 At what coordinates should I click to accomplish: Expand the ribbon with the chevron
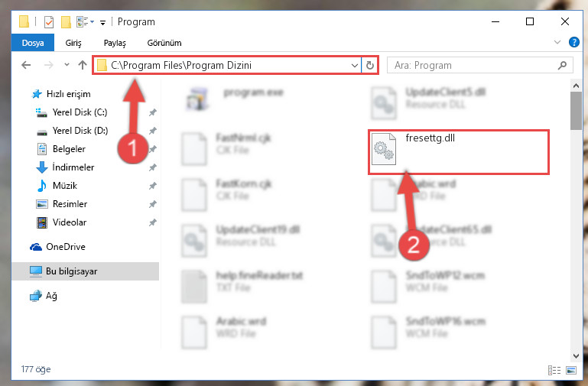coord(557,42)
